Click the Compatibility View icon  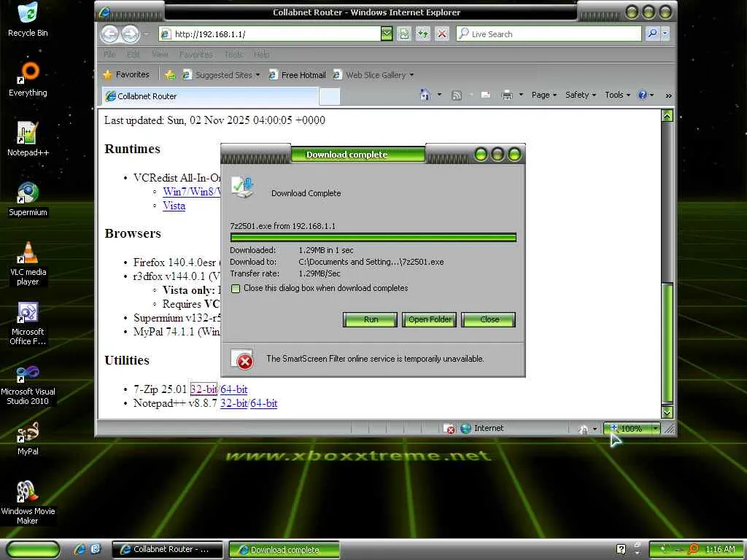point(404,34)
